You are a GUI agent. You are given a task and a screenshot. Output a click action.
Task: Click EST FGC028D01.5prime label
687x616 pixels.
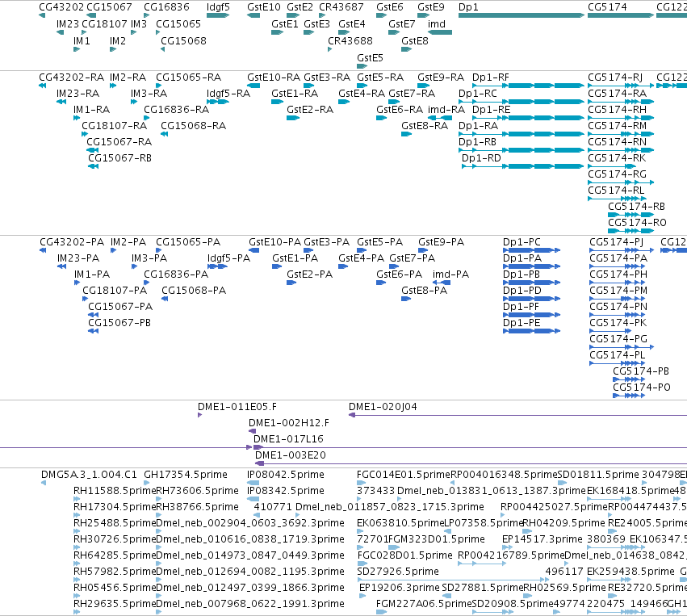[404, 555]
